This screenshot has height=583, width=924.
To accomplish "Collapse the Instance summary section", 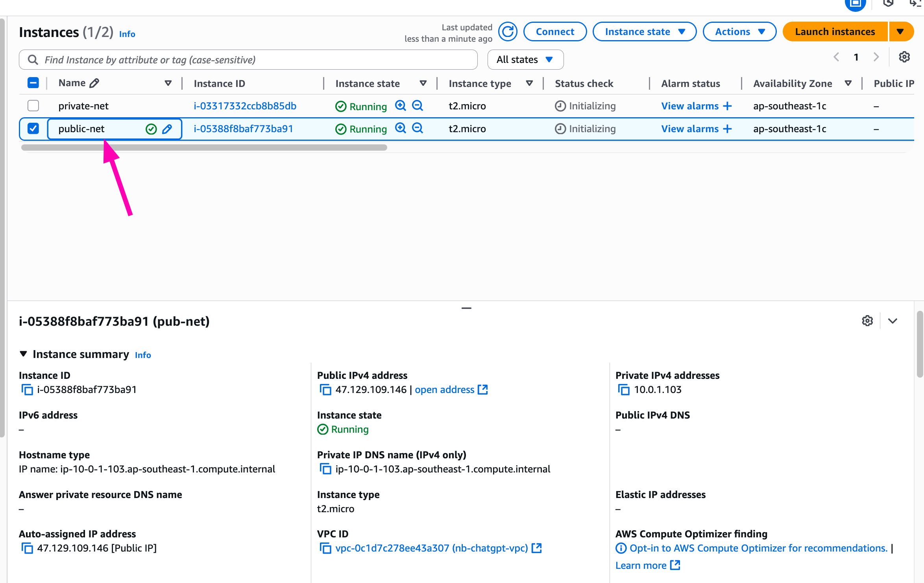I will 24,354.
